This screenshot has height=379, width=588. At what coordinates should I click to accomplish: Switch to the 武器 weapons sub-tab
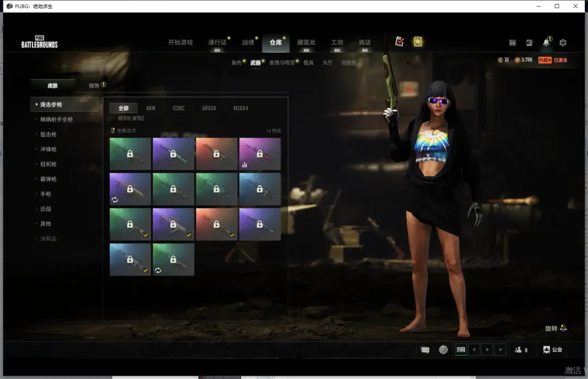(x=255, y=63)
